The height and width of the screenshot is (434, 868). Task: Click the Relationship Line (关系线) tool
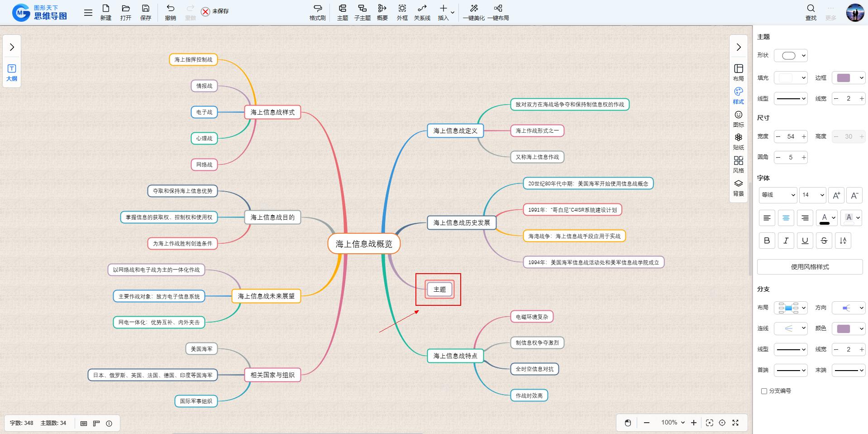click(422, 12)
